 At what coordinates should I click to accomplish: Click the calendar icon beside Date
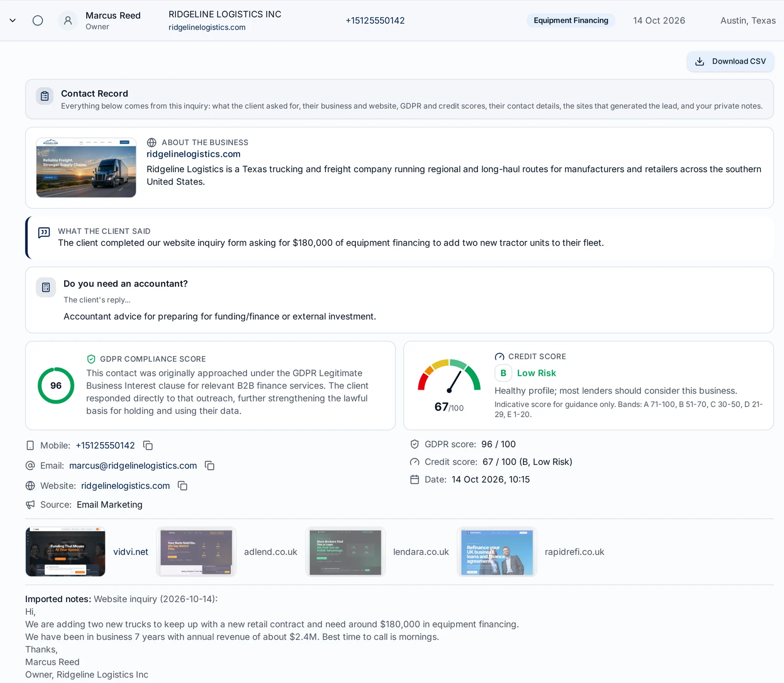[415, 480]
